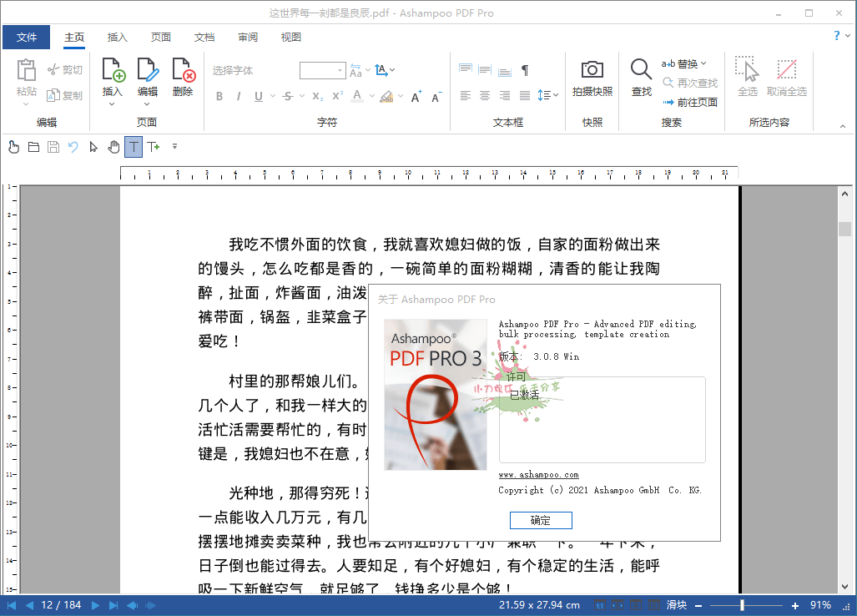Image resolution: width=857 pixels, height=616 pixels.
Task: Click the Find magnifying glass icon
Action: (x=641, y=71)
